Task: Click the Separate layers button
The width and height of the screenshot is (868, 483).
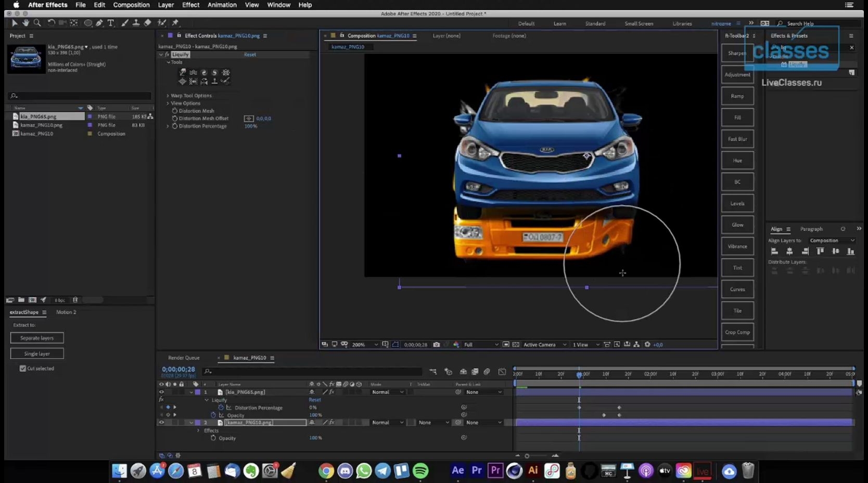Action: click(37, 338)
